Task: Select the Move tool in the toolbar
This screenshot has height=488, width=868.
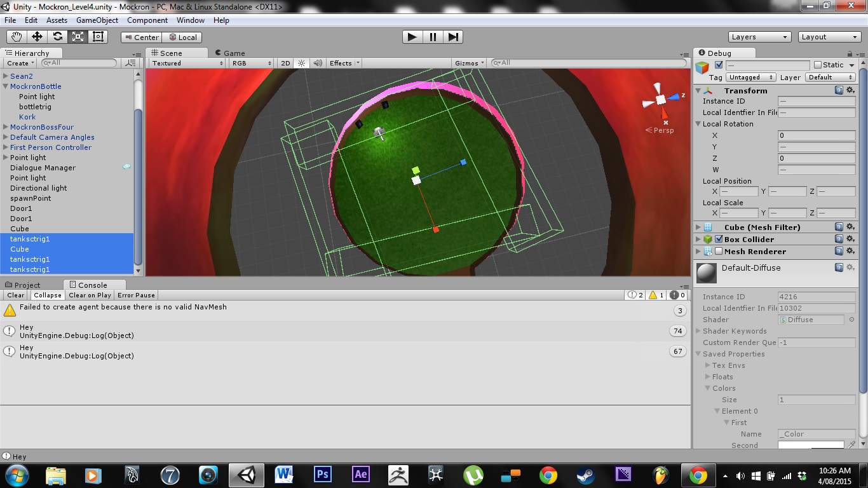Action: pyautogui.click(x=37, y=36)
